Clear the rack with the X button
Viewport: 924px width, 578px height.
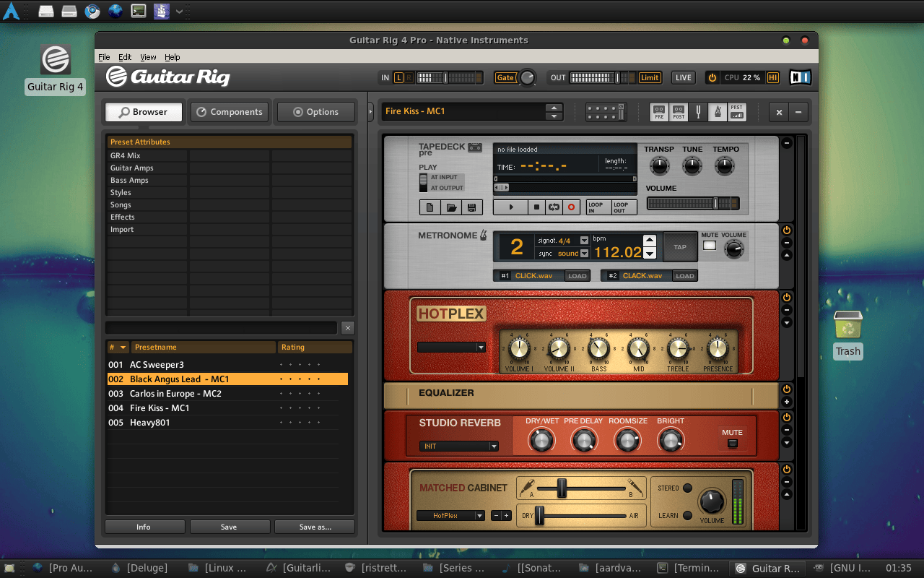(779, 112)
